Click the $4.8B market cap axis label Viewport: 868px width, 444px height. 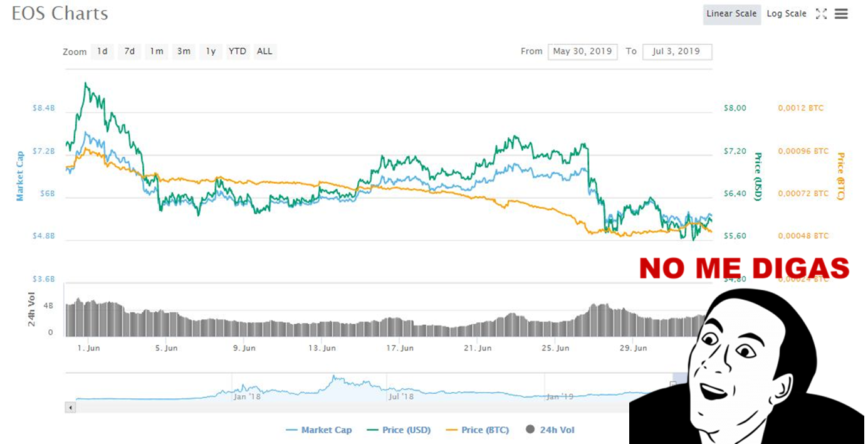click(x=44, y=236)
